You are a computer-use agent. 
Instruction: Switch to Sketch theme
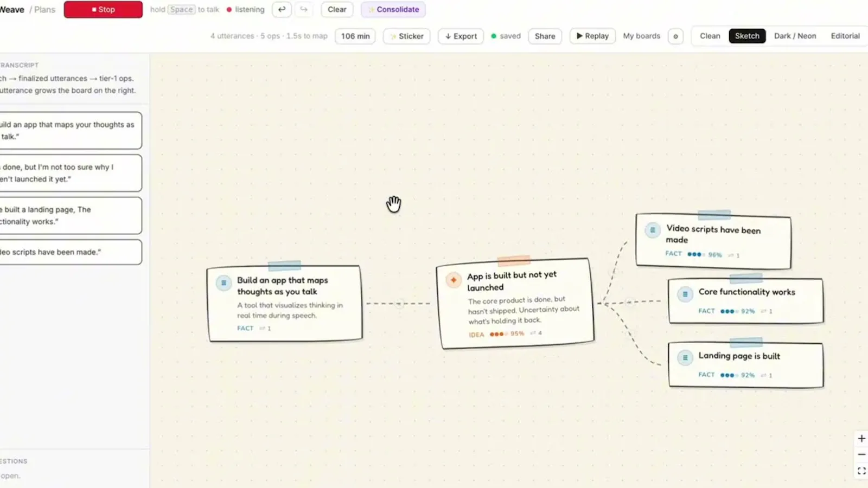coord(747,36)
